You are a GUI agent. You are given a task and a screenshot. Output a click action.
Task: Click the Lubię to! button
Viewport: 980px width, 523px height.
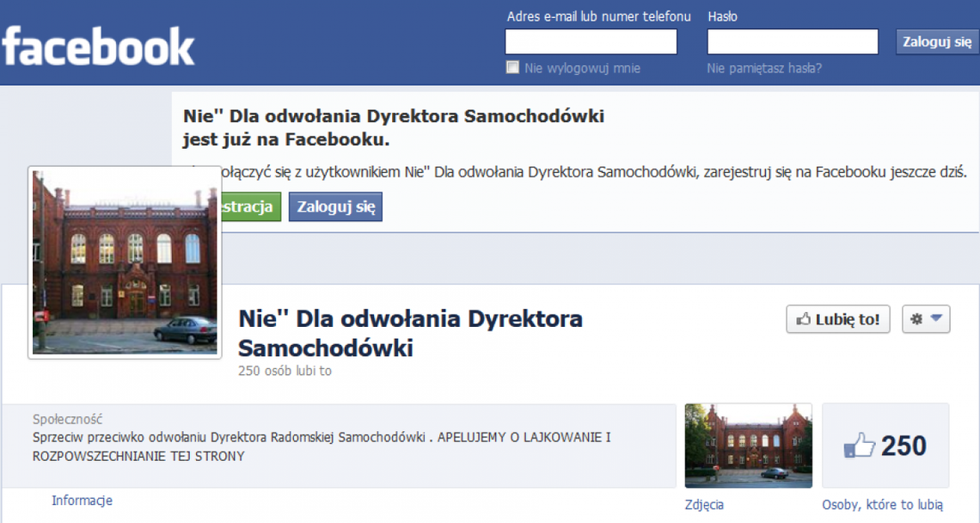pos(837,319)
